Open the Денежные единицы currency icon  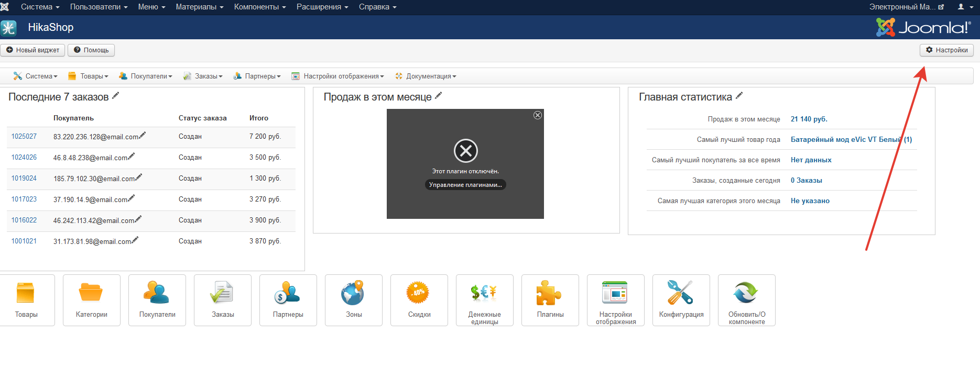tap(485, 300)
